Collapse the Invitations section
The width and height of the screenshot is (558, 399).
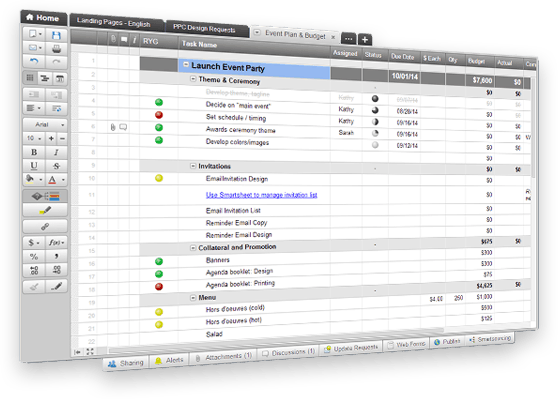coord(193,166)
